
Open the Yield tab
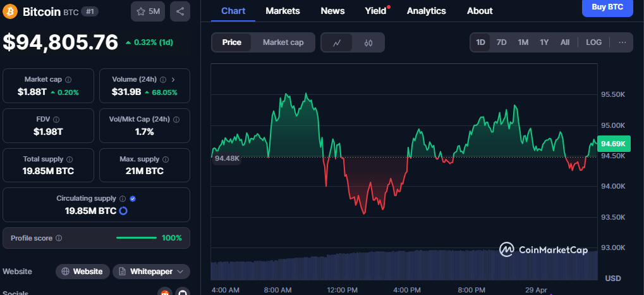point(376,11)
